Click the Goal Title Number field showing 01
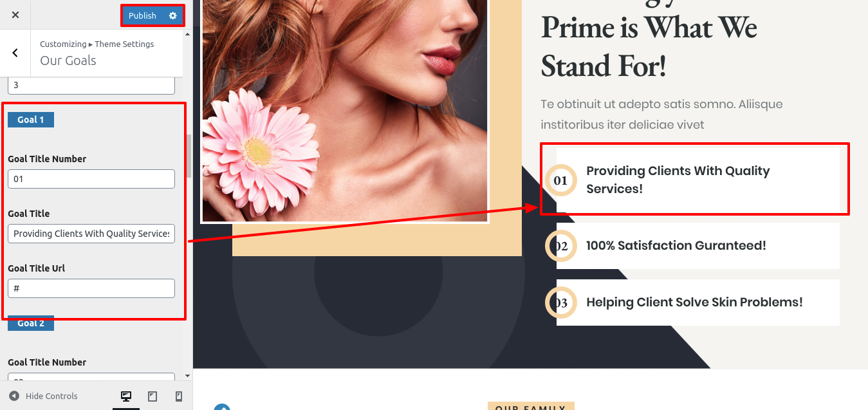 (91, 179)
